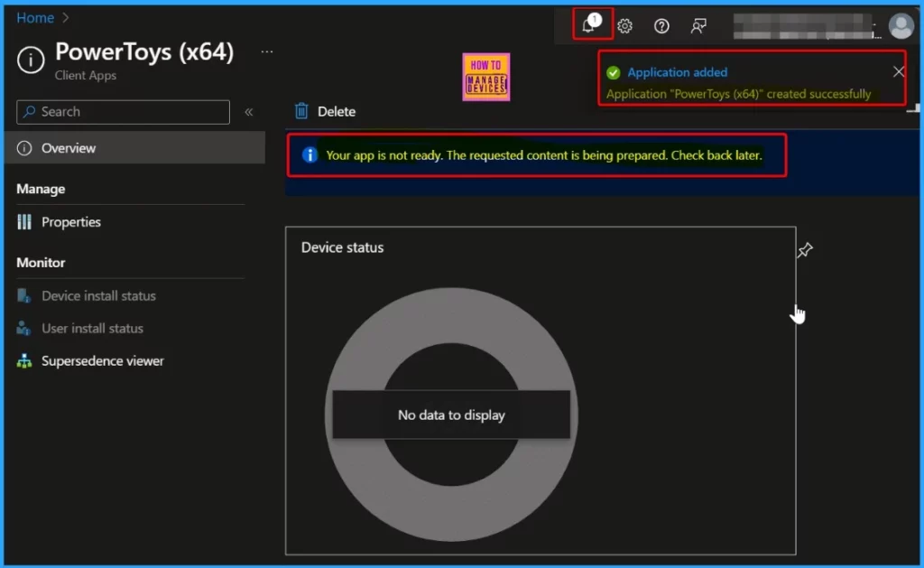Click the green success checkmark icon

tap(614, 72)
